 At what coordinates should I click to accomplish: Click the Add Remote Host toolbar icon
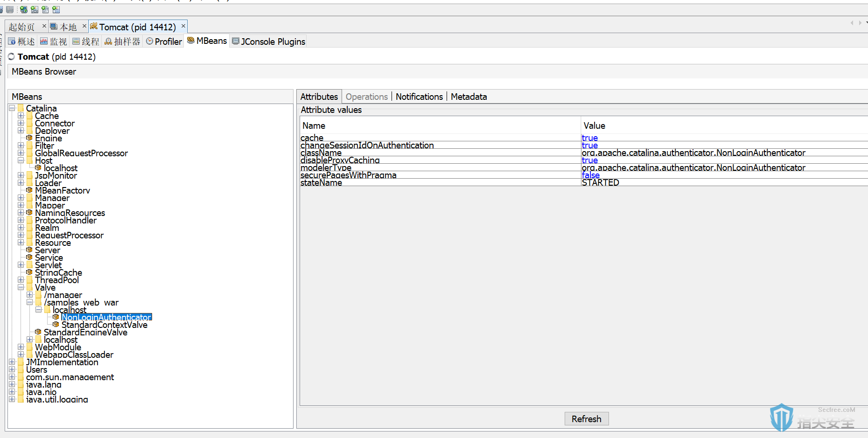pyautogui.click(x=23, y=9)
